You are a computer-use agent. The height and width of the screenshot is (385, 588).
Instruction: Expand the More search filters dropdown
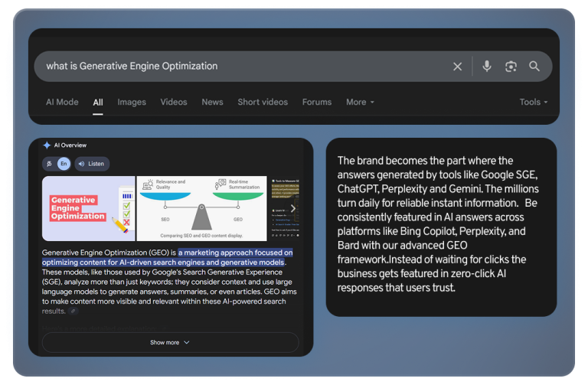pyautogui.click(x=360, y=102)
